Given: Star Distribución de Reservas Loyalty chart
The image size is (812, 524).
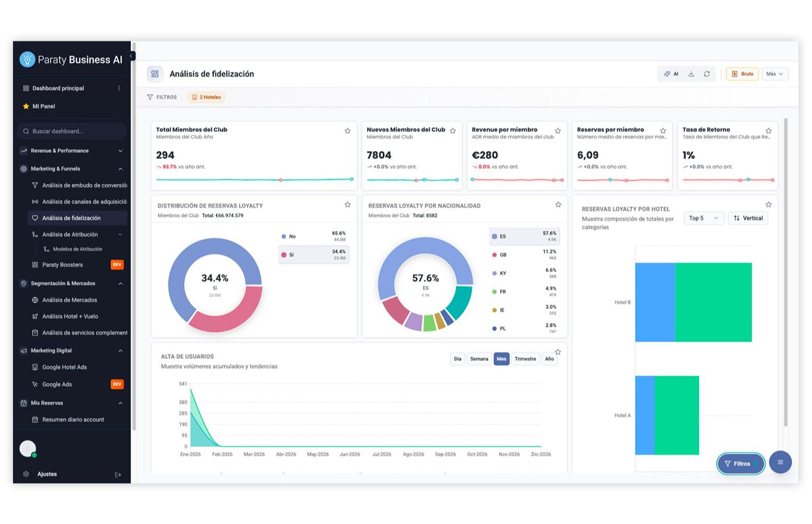Looking at the screenshot, I should (348, 205).
